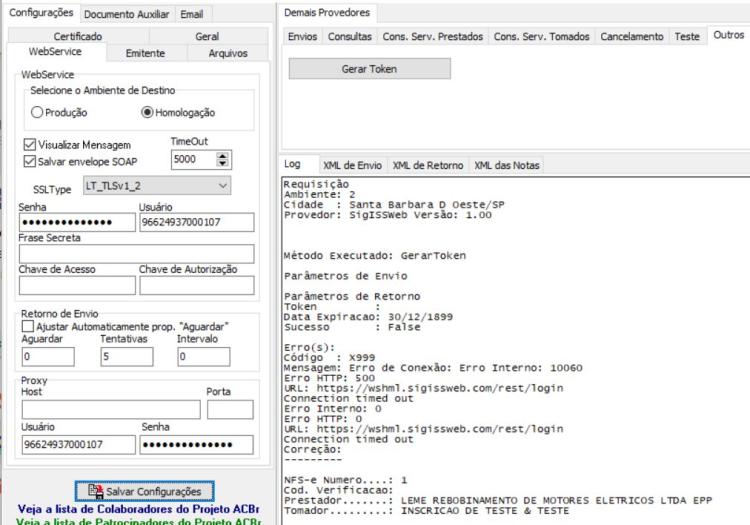Viewport: 750px width, 525px height.
Task: Increase the TimeOut value with up arrow
Action: [222, 155]
